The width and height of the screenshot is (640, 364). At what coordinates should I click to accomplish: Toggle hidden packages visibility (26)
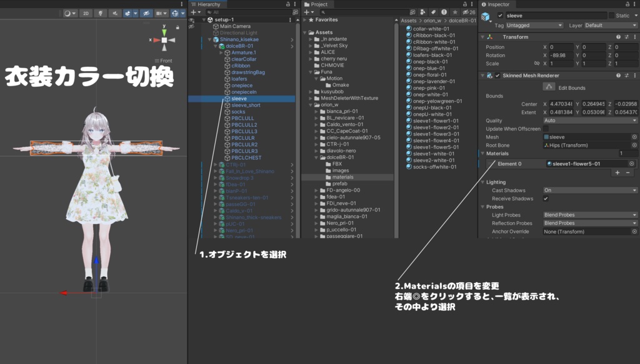click(x=469, y=12)
